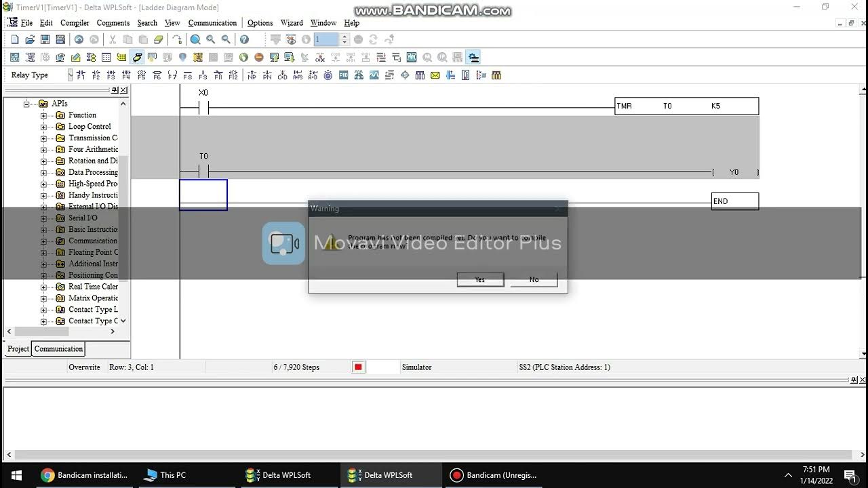Expand the Real Time Calendar folder
This screenshot has height=488, width=868.
[x=43, y=287]
